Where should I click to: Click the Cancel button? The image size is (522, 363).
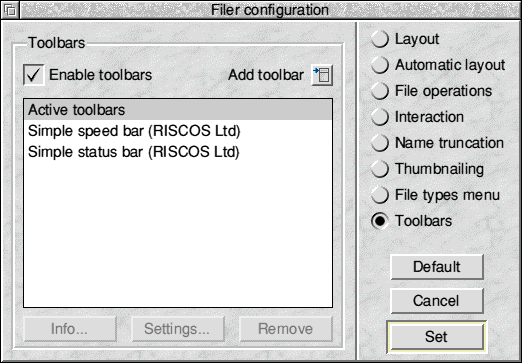point(437,301)
